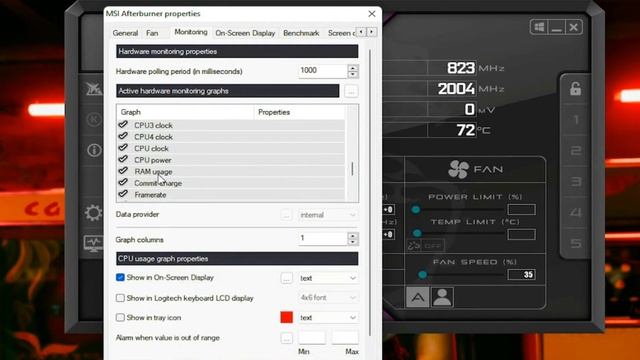640x360 pixels.
Task: Close the Afterburner main window
Action: (x=573, y=27)
